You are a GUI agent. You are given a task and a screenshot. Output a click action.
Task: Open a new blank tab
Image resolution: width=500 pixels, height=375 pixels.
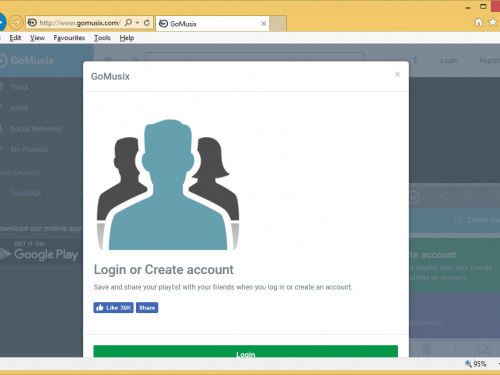tap(278, 24)
